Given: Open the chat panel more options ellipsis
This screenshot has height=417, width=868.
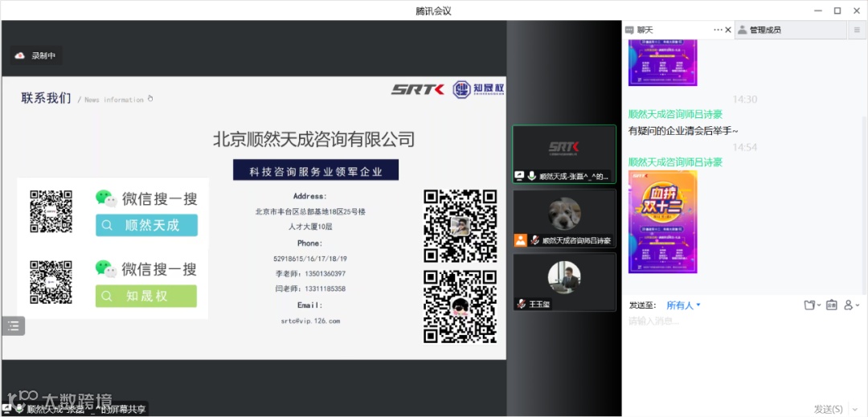Looking at the screenshot, I should click(718, 30).
